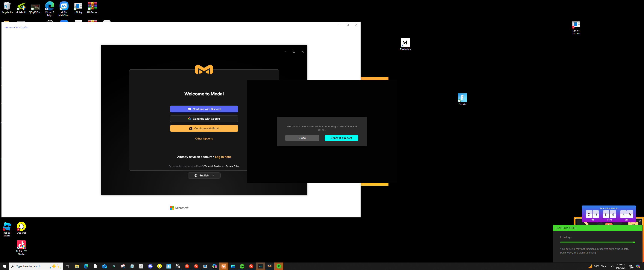The height and width of the screenshot is (270, 644).
Task: Open the Windows Start menu
Action: pos(4,266)
